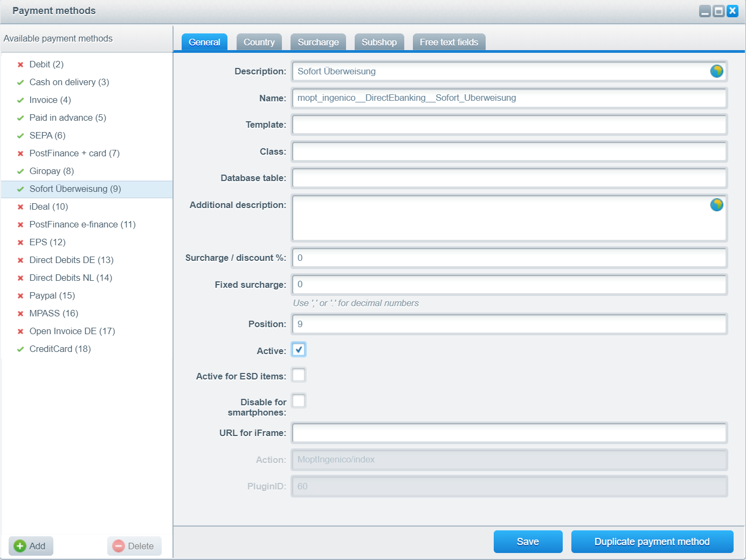Viewport: 746px width, 560px height.
Task: Select PostFinance + card (7) entry
Action: pos(86,154)
